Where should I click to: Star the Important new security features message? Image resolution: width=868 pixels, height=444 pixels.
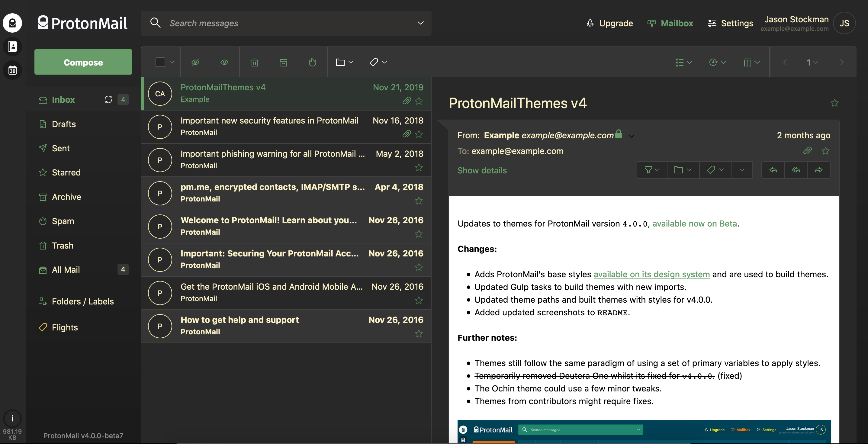click(419, 134)
